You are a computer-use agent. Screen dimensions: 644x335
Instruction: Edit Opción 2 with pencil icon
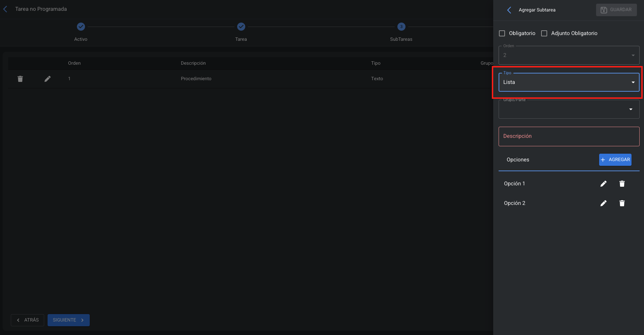coord(603,203)
